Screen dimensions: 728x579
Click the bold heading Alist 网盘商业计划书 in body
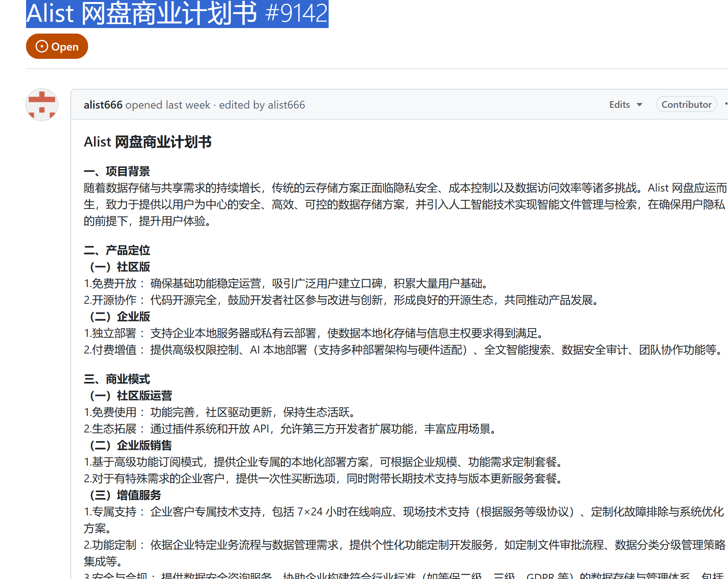coord(148,142)
